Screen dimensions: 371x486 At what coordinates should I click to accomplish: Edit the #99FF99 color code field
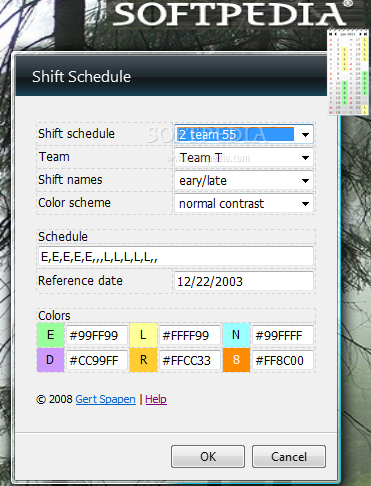[x=97, y=335]
